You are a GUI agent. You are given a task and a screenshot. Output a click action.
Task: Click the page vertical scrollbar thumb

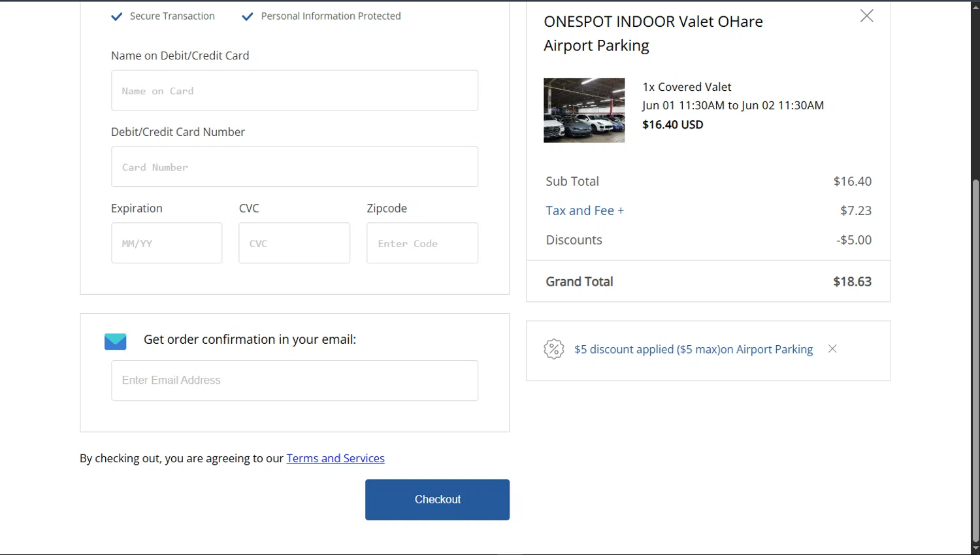click(x=975, y=360)
